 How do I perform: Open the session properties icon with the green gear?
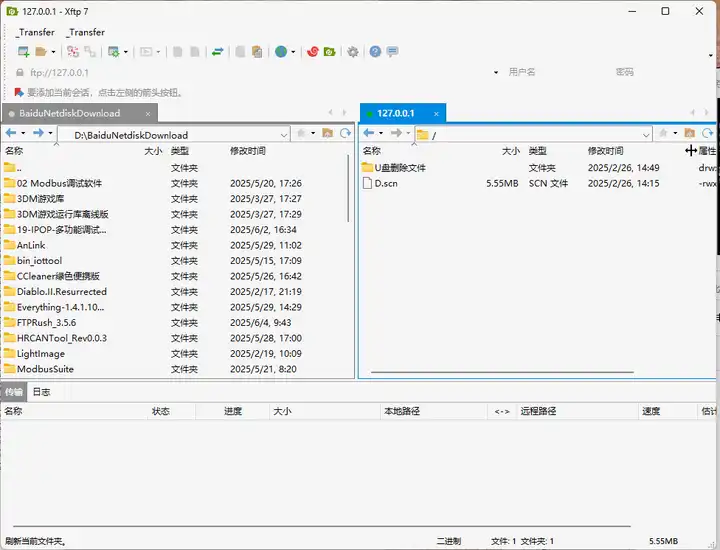coord(113,51)
